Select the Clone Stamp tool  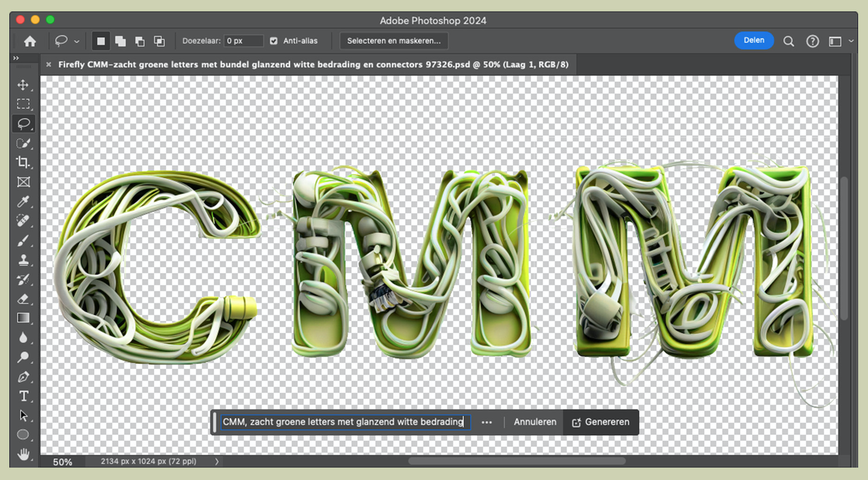pos(23,260)
